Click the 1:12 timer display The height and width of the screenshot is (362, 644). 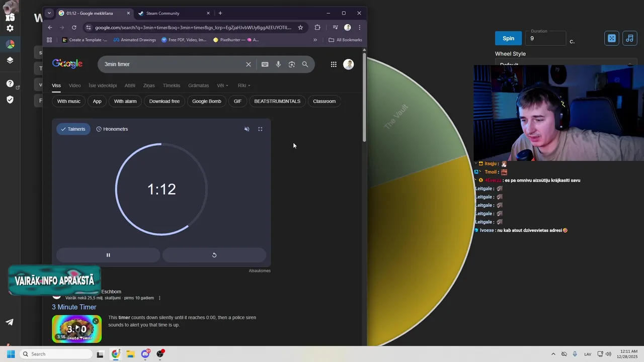[x=162, y=189]
